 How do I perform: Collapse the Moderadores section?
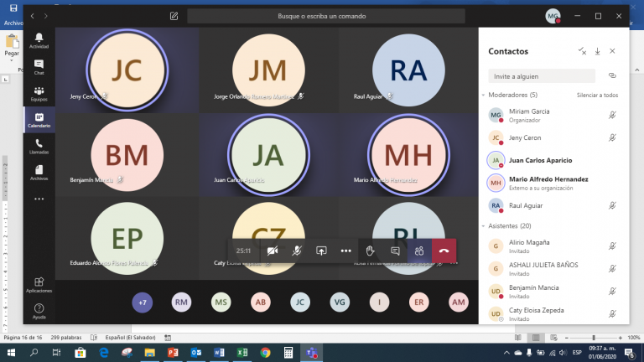pyautogui.click(x=484, y=96)
